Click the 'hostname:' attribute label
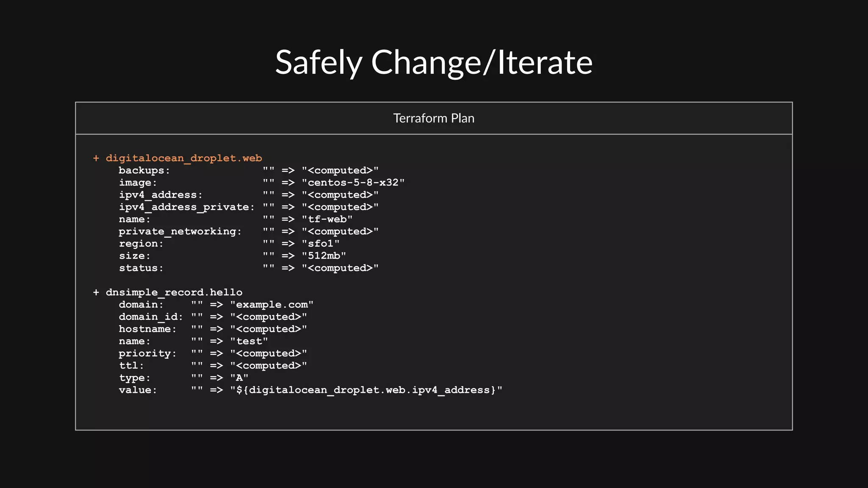The width and height of the screenshot is (868, 488). coord(147,329)
